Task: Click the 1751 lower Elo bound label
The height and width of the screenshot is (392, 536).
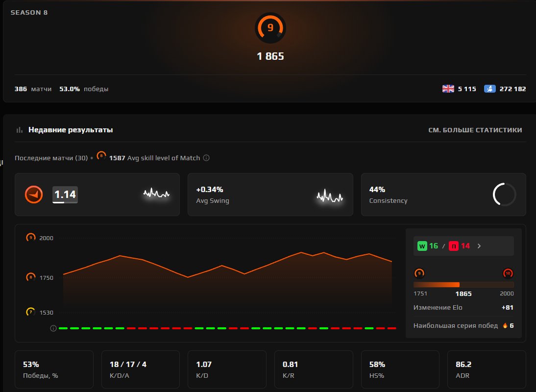Action: point(420,294)
